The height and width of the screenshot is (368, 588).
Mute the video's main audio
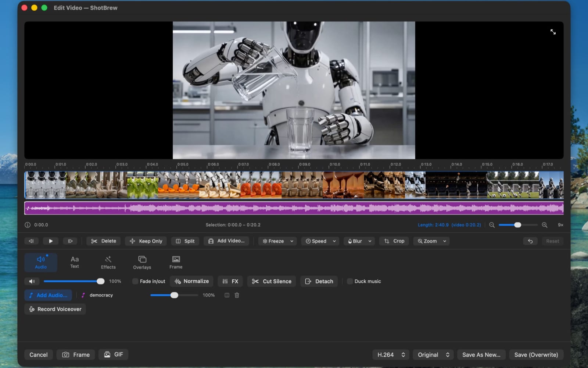pos(32,281)
